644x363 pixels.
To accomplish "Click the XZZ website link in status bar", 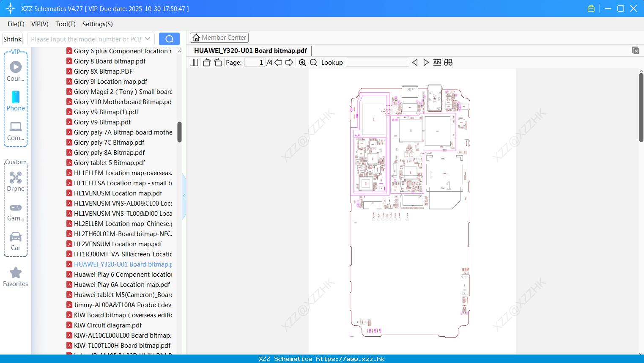I will click(x=350, y=359).
